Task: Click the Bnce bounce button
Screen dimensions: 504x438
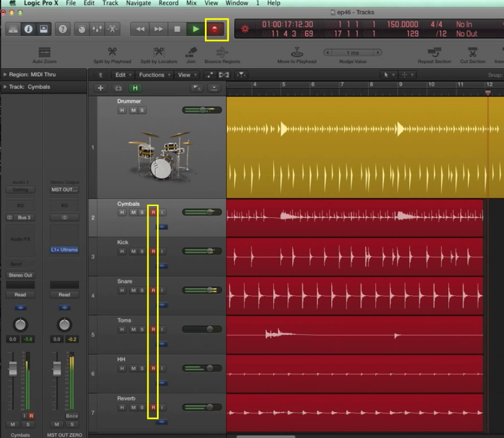Action: tap(72, 416)
